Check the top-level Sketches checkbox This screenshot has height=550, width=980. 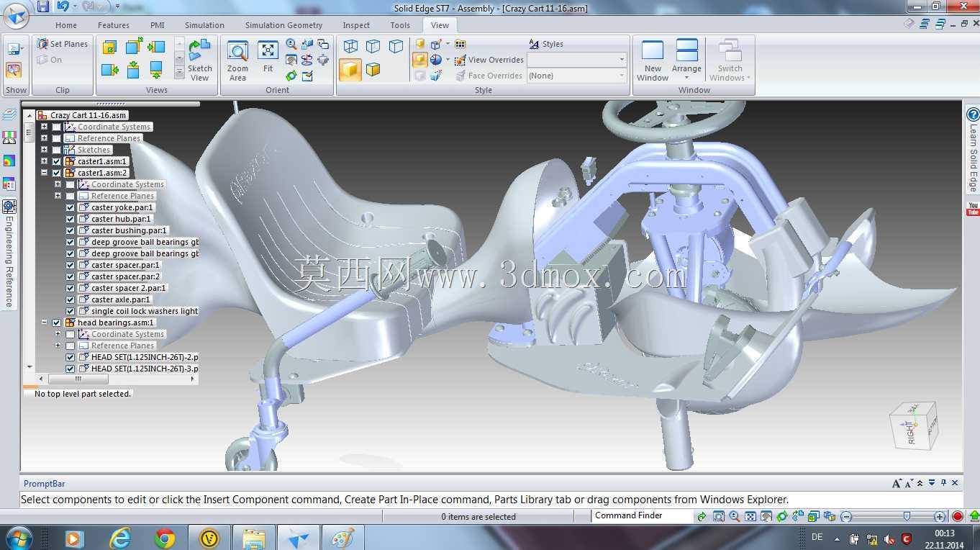click(57, 150)
